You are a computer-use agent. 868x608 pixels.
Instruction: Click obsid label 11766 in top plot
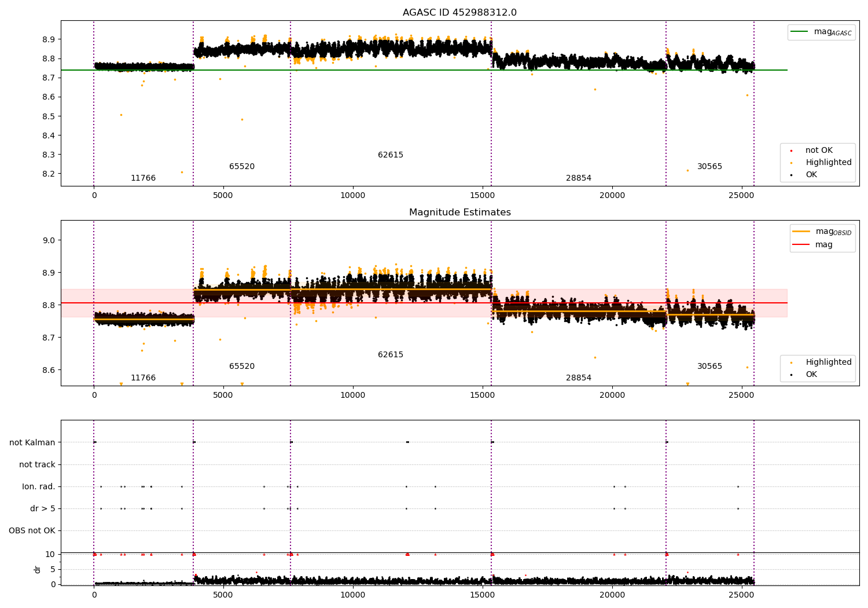click(143, 178)
